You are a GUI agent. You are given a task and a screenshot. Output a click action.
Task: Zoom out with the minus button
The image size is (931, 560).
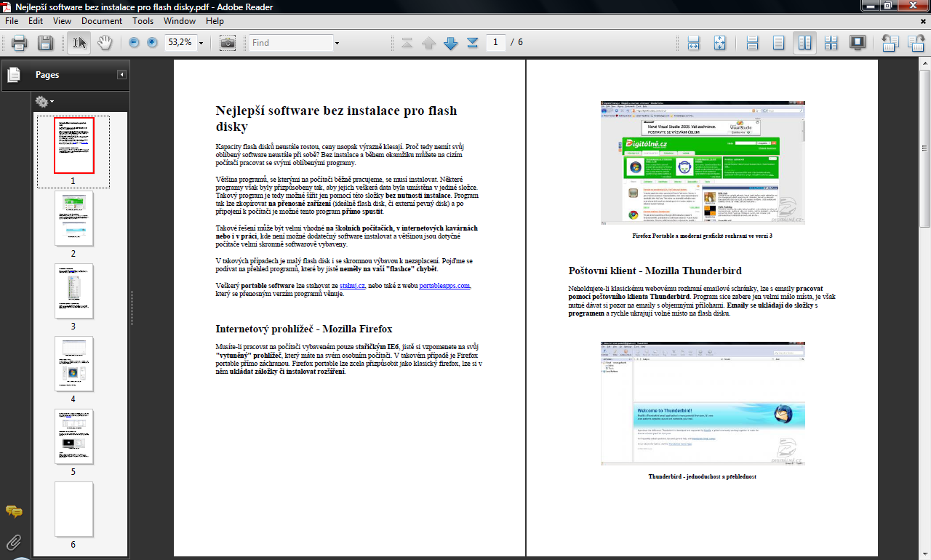point(134,43)
